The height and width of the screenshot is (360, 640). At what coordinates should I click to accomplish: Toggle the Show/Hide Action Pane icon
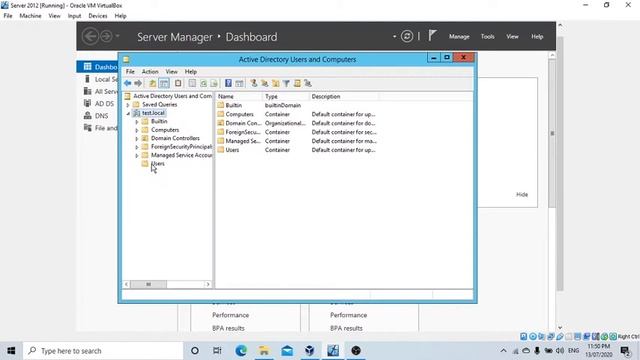tap(240, 83)
